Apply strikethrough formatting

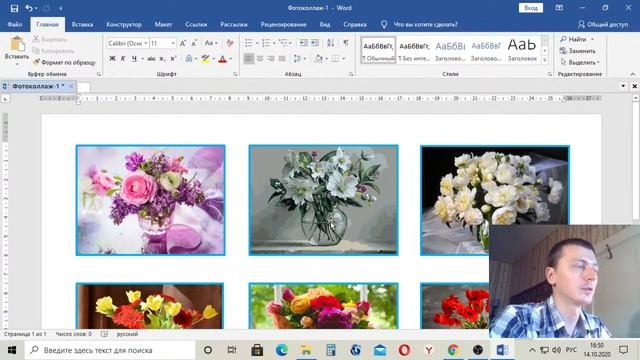(x=151, y=59)
